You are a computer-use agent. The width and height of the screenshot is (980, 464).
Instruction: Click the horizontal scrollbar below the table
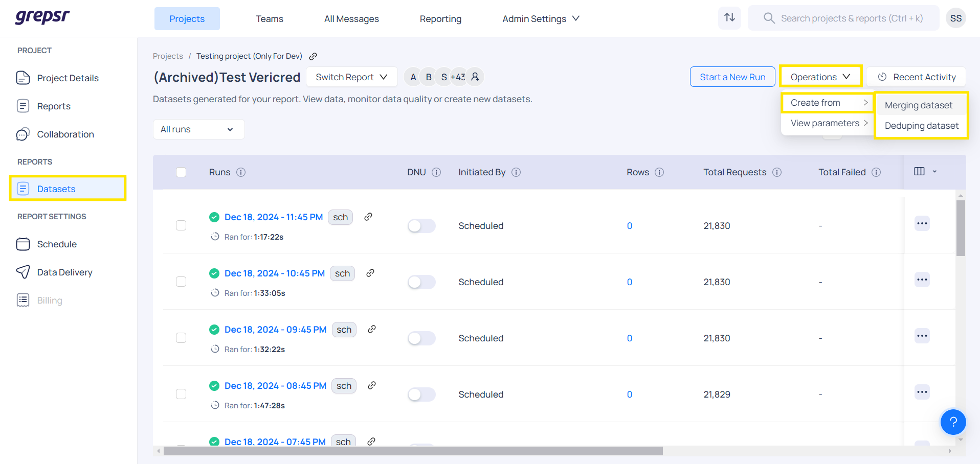[x=413, y=451]
